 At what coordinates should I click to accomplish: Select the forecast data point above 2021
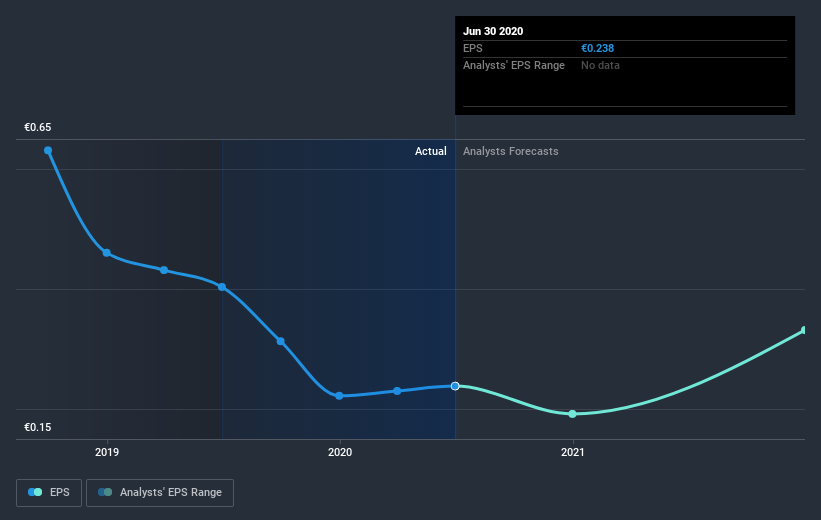pyautogui.click(x=572, y=414)
